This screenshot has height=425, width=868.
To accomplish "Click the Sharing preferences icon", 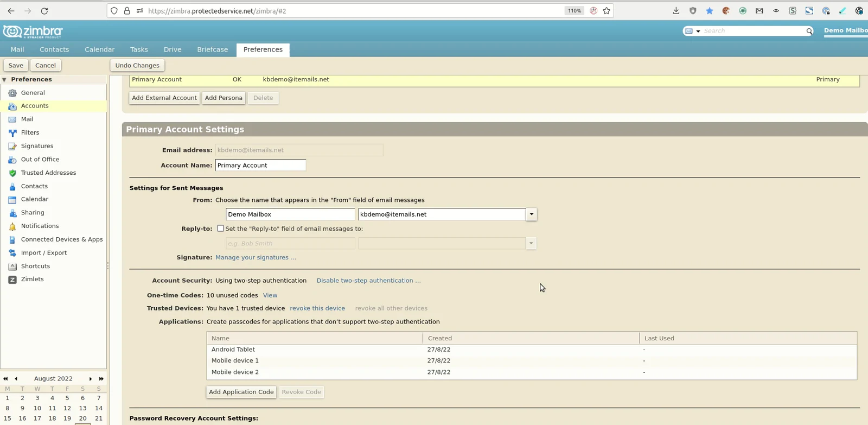I will (x=12, y=213).
